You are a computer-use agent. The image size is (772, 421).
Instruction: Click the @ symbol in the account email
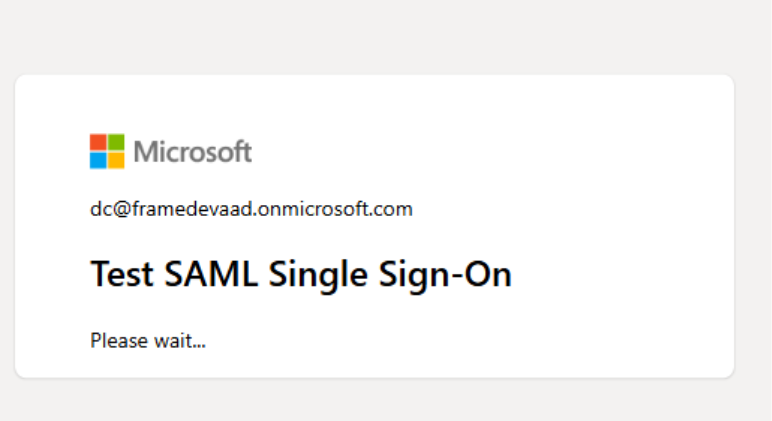pos(117,209)
